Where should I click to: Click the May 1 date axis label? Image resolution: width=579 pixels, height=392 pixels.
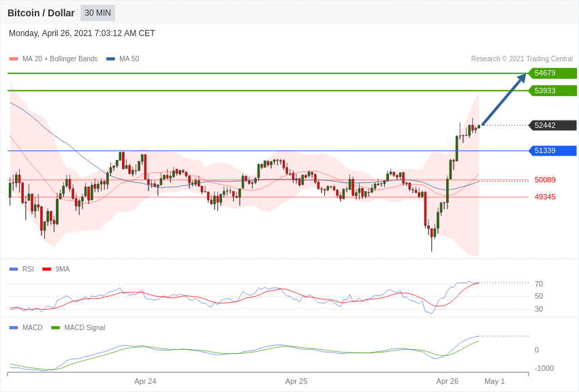pos(495,381)
